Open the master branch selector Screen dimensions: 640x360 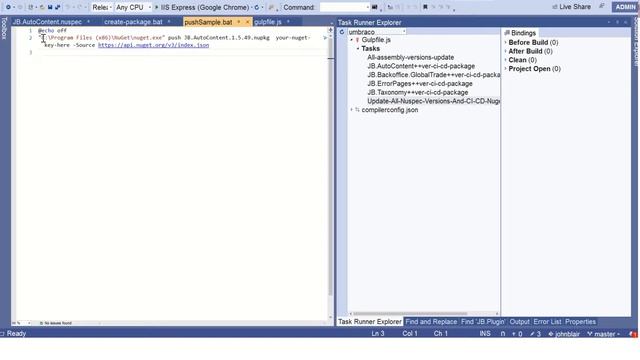pos(604,334)
